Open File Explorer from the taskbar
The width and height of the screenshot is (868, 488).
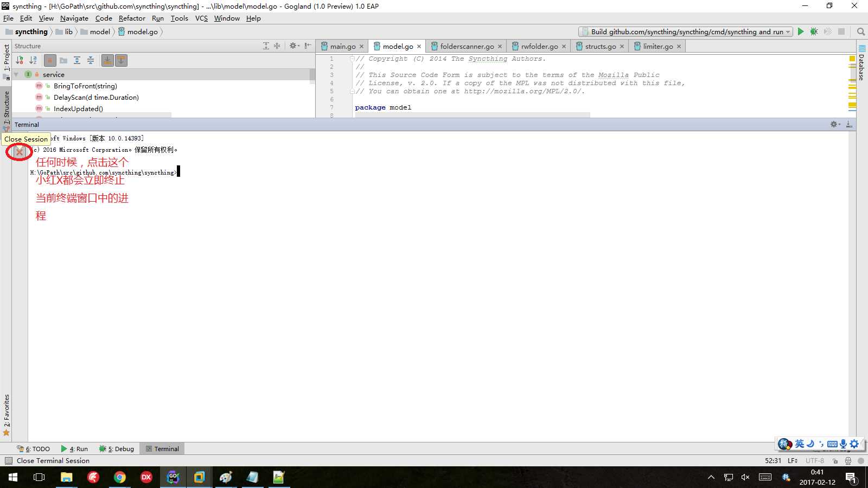point(66,477)
